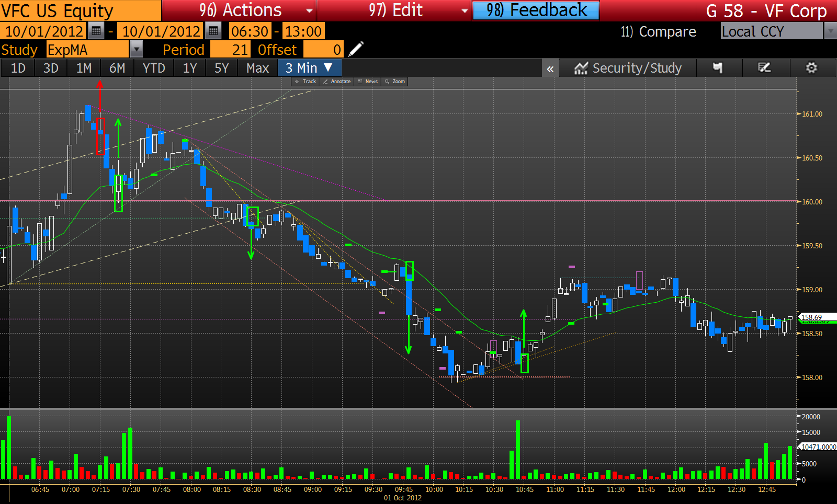Viewport: 837px width, 504px height.
Task: Switch to the 3D range tab
Action: [x=51, y=68]
